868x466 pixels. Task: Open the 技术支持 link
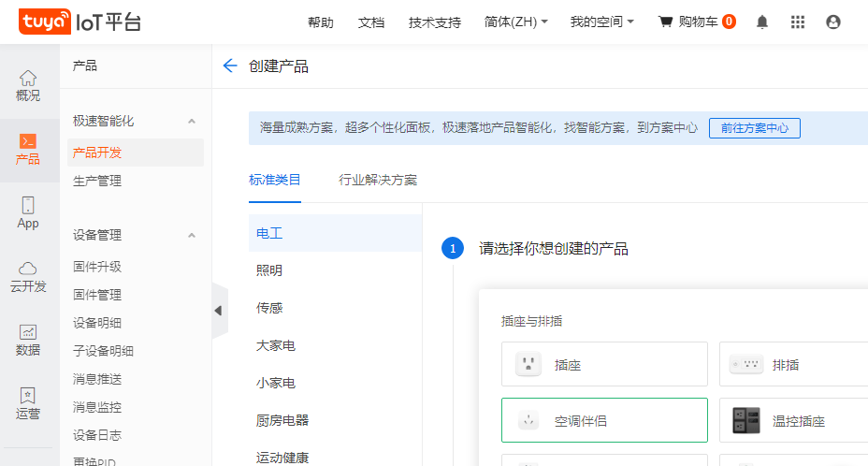[x=435, y=22]
